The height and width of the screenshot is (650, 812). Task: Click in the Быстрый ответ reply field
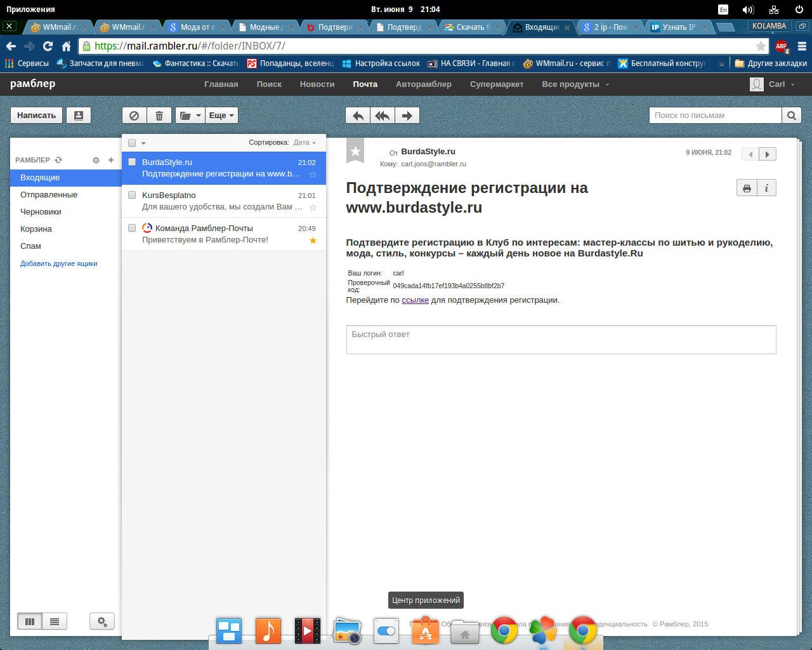[x=561, y=340]
